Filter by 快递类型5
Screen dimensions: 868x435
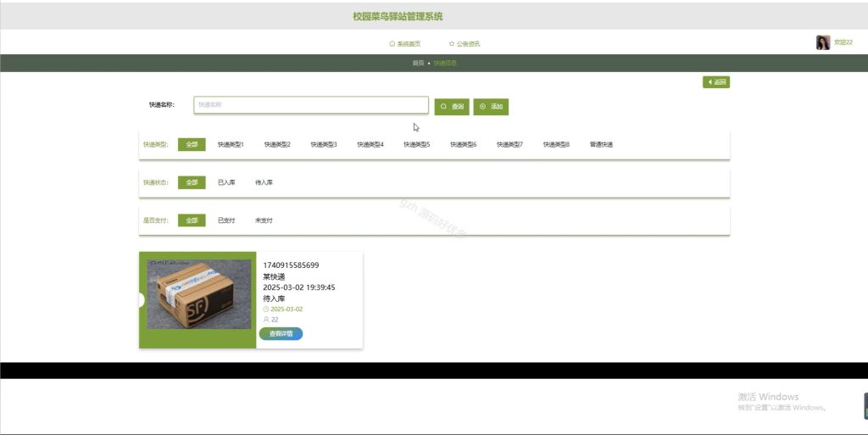[x=417, y=144]
